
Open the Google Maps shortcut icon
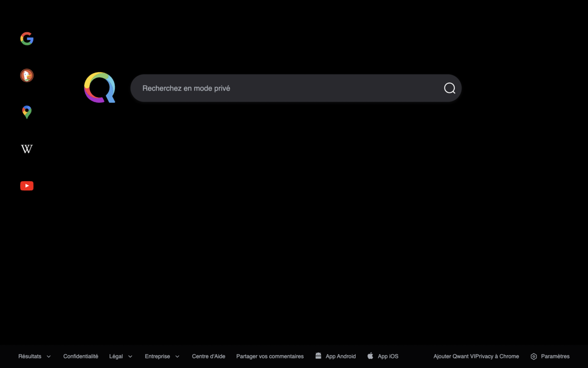click(x=27, y=112)
